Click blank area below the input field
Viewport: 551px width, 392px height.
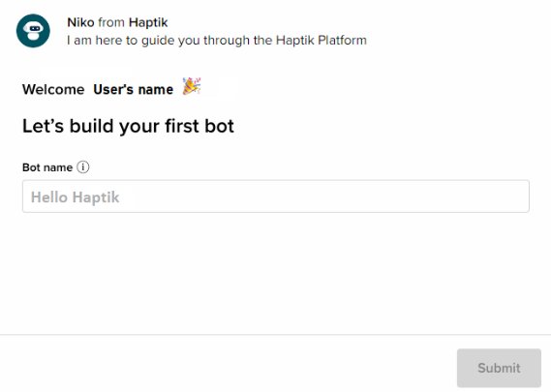pos(275,272)
